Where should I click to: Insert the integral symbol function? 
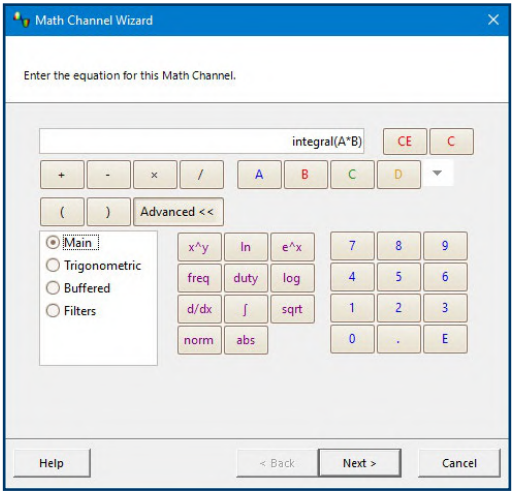coord(246,309)
